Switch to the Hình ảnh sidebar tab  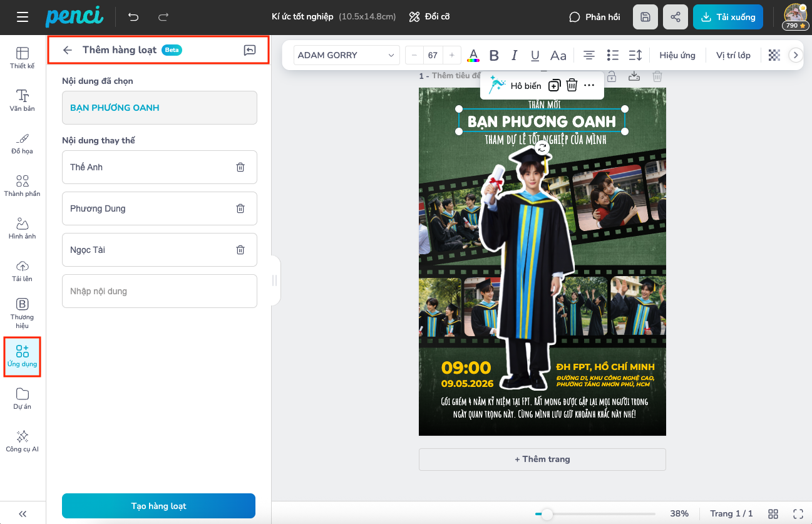pos(23,228)
